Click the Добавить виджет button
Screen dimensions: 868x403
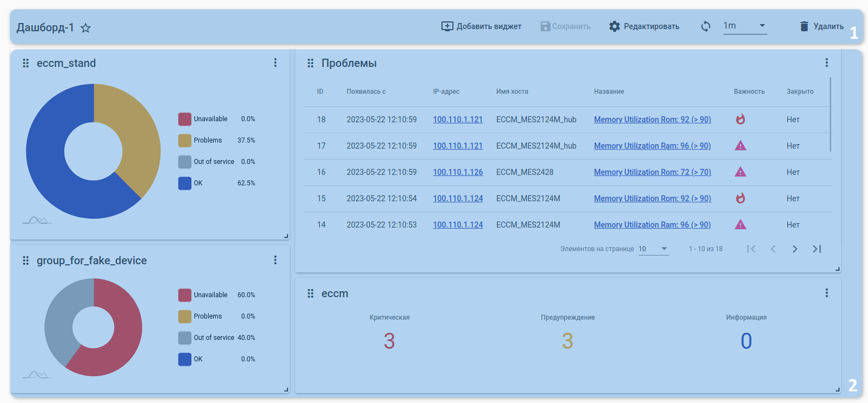pos(481,26)
